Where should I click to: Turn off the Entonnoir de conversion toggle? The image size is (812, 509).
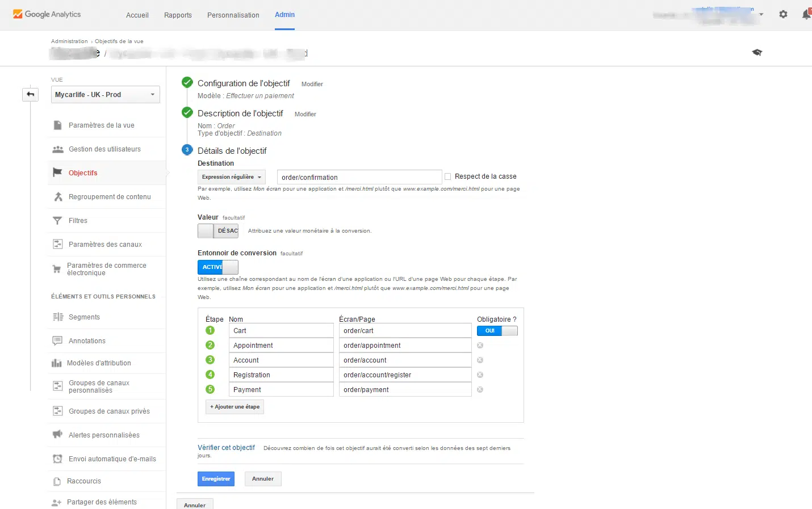(218, 267)
